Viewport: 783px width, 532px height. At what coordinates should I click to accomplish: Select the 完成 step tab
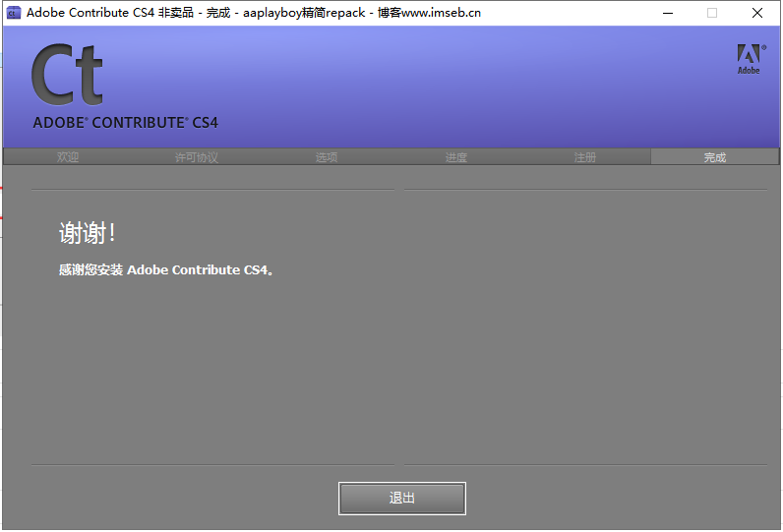(x=714, y=157)
